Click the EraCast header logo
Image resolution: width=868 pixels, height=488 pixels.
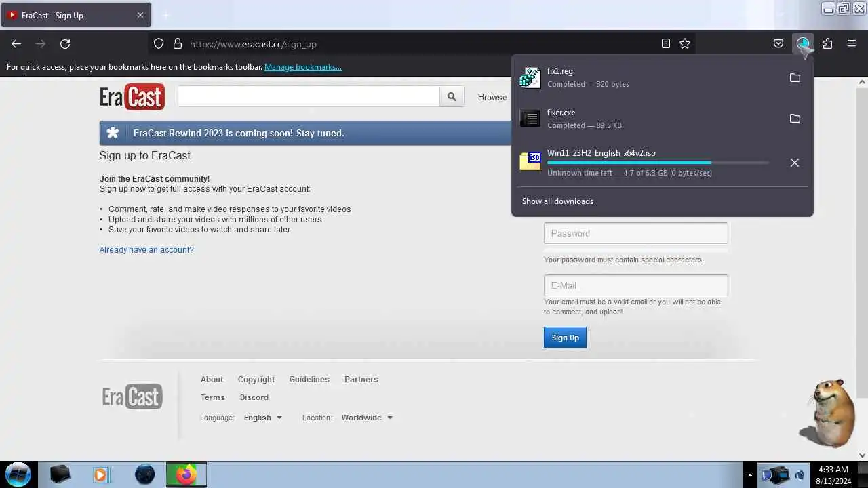[132, 97]
